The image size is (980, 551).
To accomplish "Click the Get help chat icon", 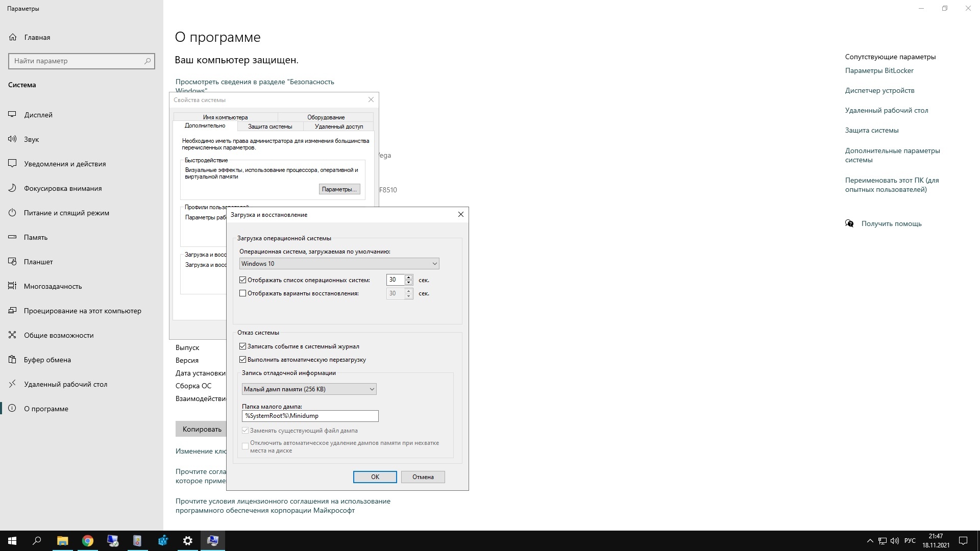I will tap(849, 223).
